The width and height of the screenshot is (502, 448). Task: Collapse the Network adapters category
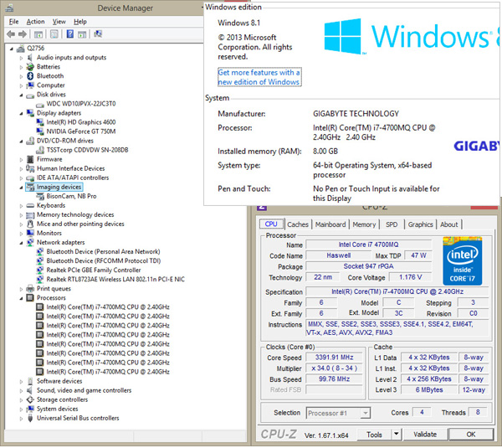click(21, 243)
